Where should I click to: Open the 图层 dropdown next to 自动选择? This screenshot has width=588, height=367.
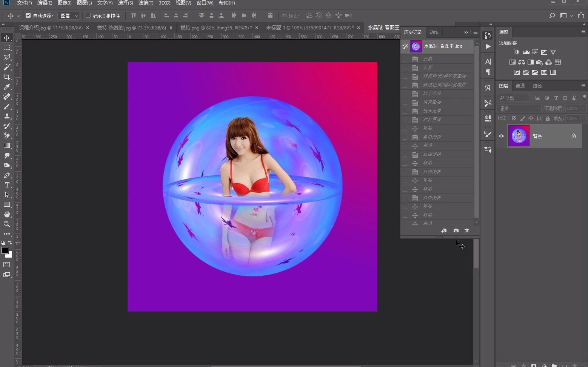point(68,15)
